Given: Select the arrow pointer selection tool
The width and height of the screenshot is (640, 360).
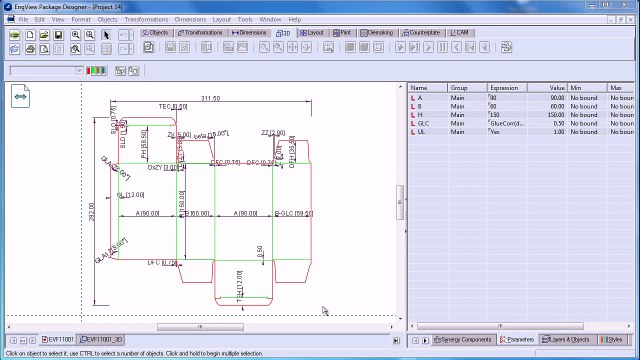Looking at the screenshot, I should (x=106, y=35).
